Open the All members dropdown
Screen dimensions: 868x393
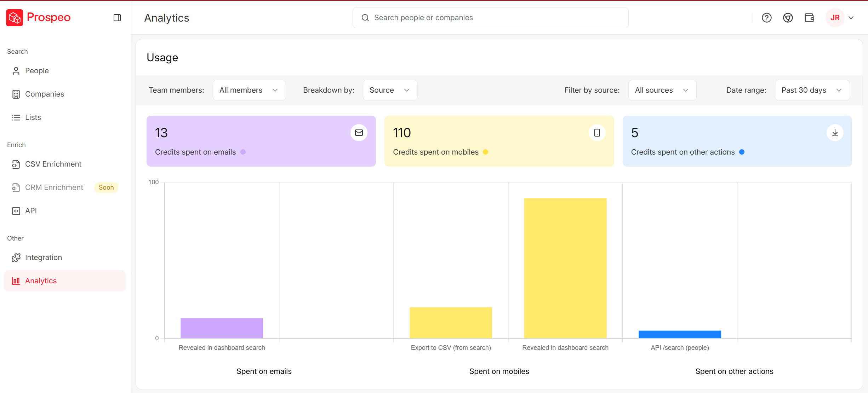[249, 90]
